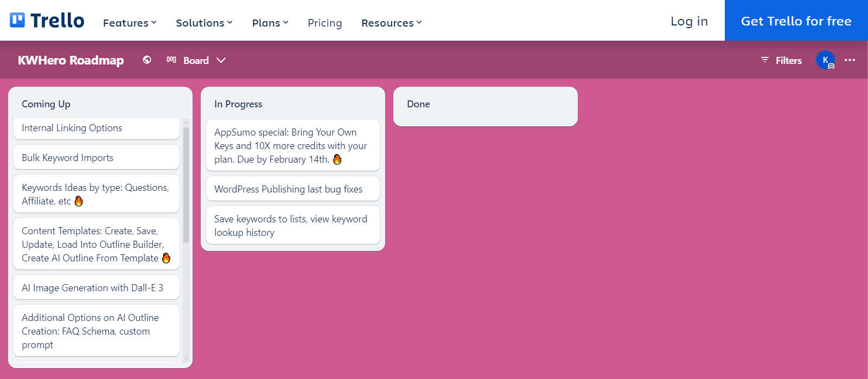This screenshot has width=868, height=379.
Task: Open the K member avatar
Action: tap(825, 60)
